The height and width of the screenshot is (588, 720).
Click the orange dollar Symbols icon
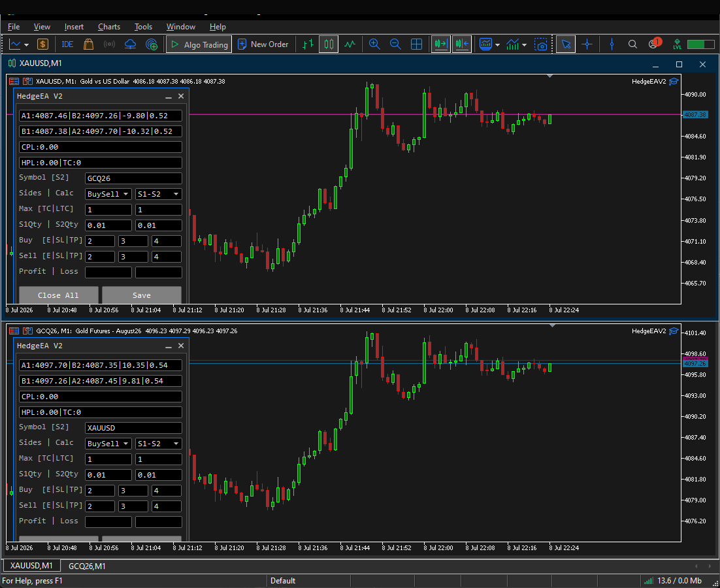click(42, 44)
